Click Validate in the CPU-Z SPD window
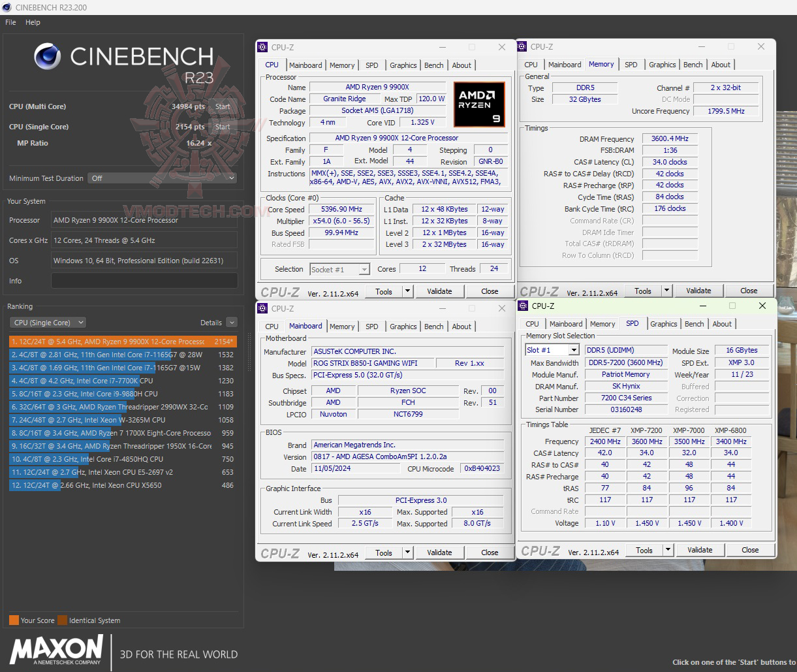797x672 pixels. (700, 550)
